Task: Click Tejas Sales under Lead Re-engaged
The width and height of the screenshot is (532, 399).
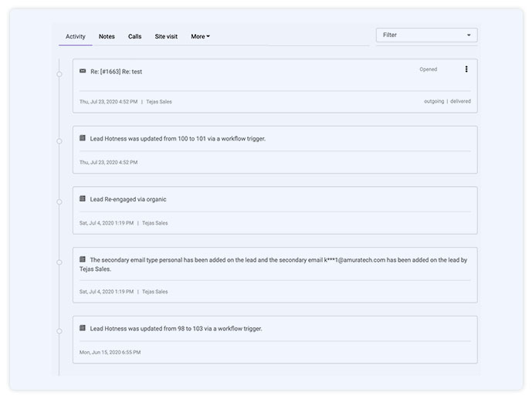Action: [154, 223]
